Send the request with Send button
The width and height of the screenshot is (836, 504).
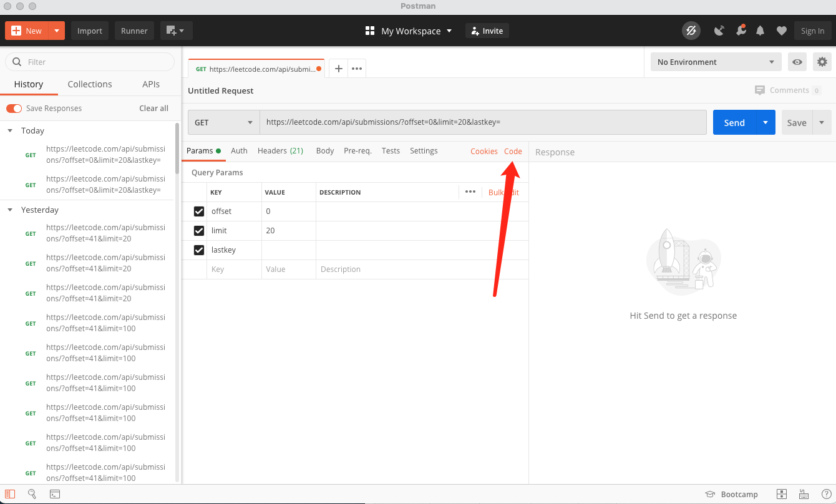point(734,122)
